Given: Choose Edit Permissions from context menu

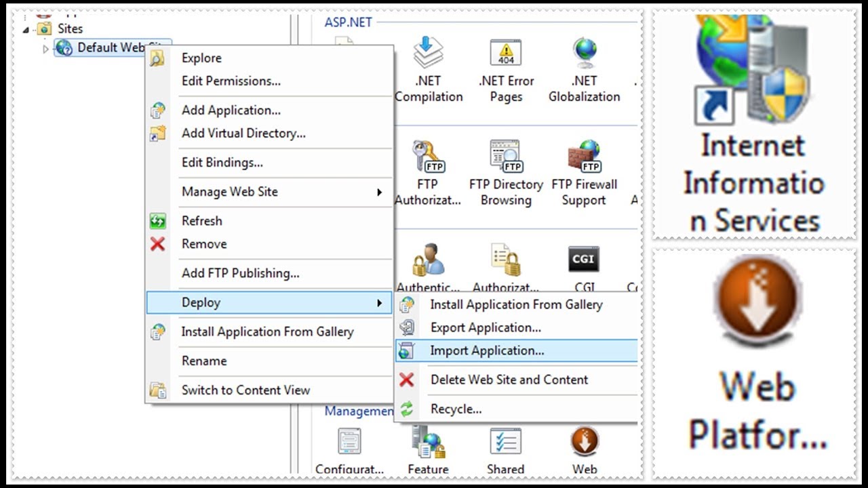Looking at the screenshot, I should coord(269,81).
